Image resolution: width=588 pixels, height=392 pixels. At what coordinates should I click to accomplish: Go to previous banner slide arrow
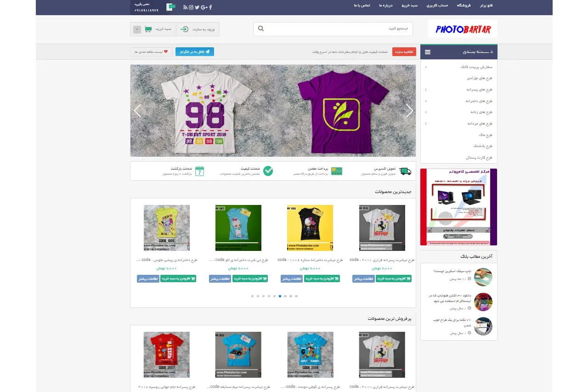137,111
